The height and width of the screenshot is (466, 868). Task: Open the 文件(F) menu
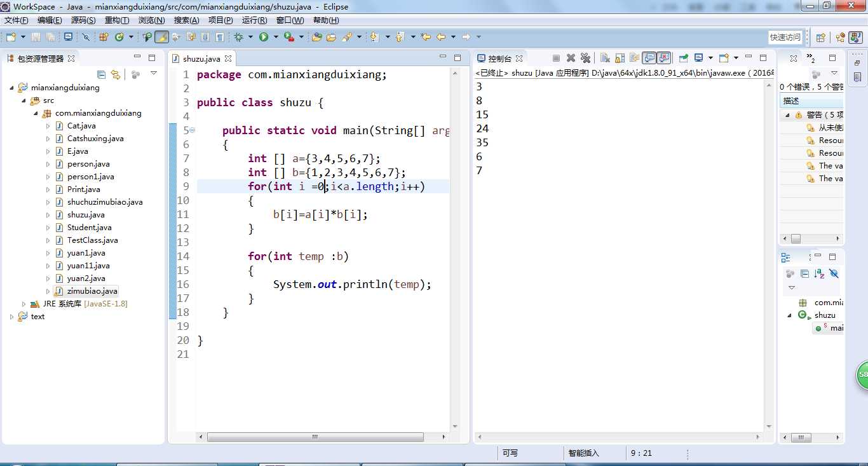(17, 20)
